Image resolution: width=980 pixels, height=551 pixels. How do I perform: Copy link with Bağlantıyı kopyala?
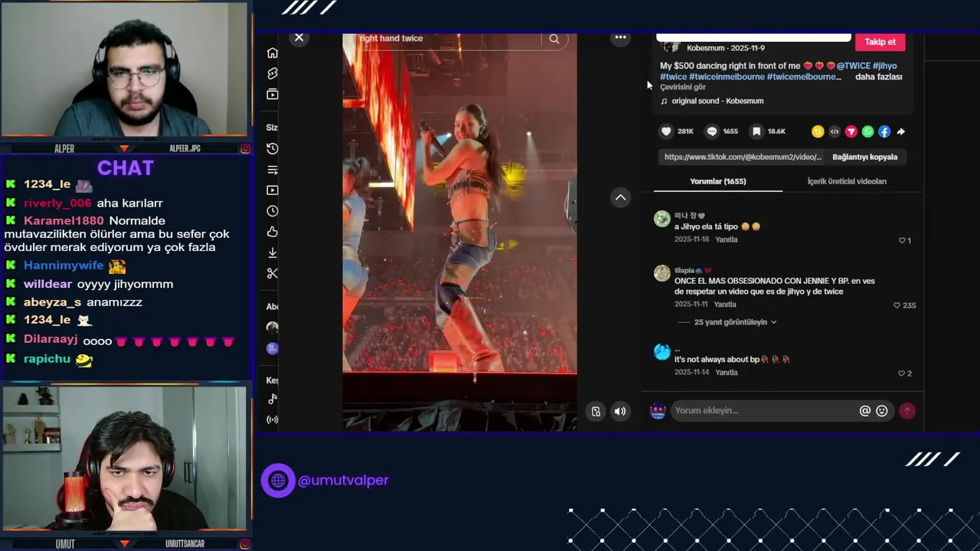pos(864,157)
